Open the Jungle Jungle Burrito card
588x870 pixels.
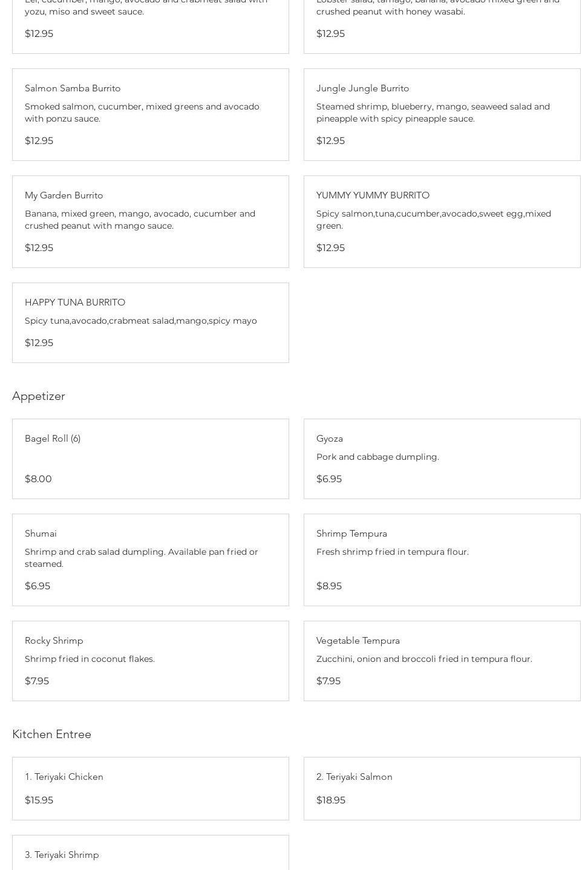tap(362, 88)
